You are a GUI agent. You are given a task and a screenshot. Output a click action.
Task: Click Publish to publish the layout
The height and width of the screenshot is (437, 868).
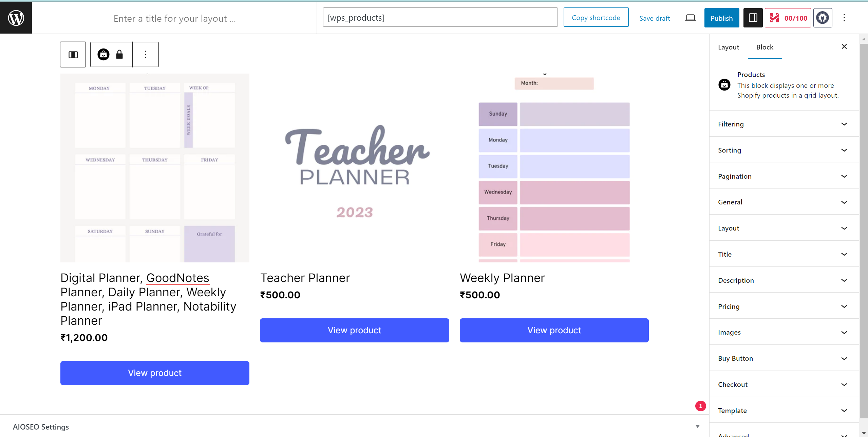pyautogui.click(x=721, y=18)
